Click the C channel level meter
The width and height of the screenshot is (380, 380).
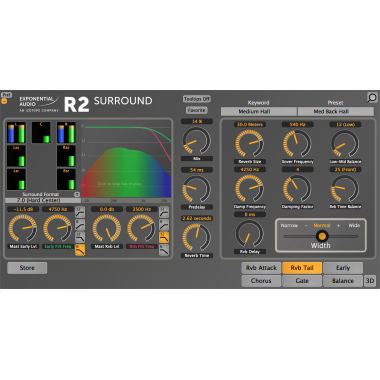coord(41,132)
